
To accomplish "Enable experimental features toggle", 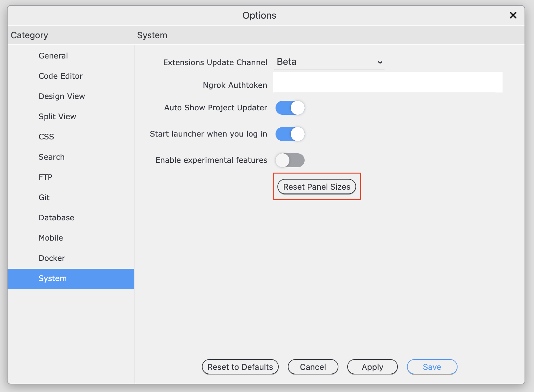I will [x=290, y=160].
